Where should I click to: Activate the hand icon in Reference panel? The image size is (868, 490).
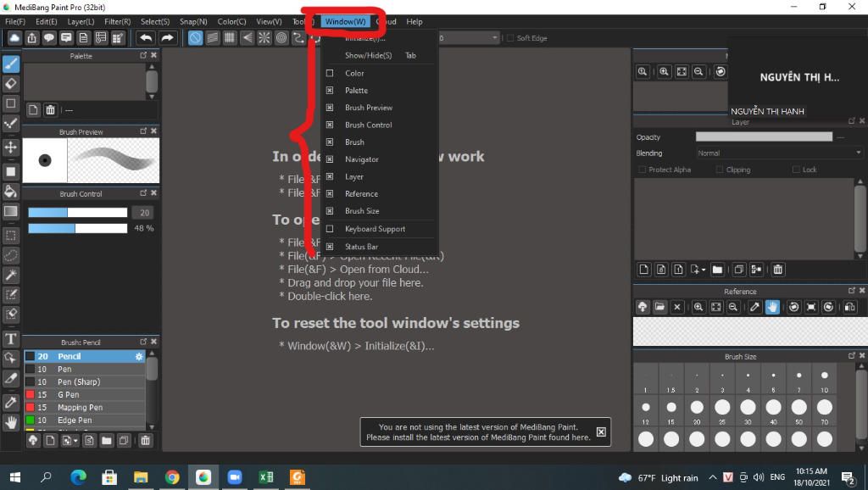click(x=772, y=307)
